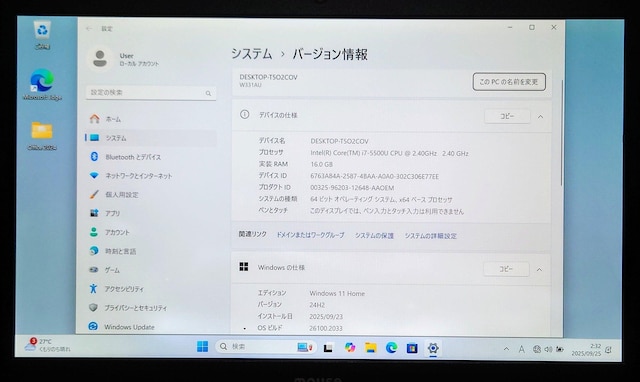
Task: Show hidden system tray icons
Action: [506, 349]
